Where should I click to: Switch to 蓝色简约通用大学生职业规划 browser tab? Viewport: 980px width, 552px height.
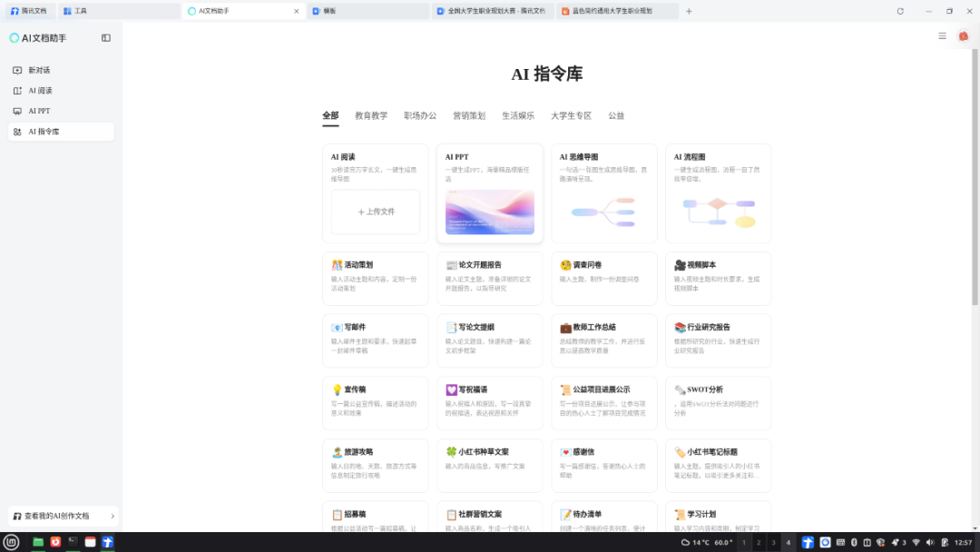(x=618, y=11)
